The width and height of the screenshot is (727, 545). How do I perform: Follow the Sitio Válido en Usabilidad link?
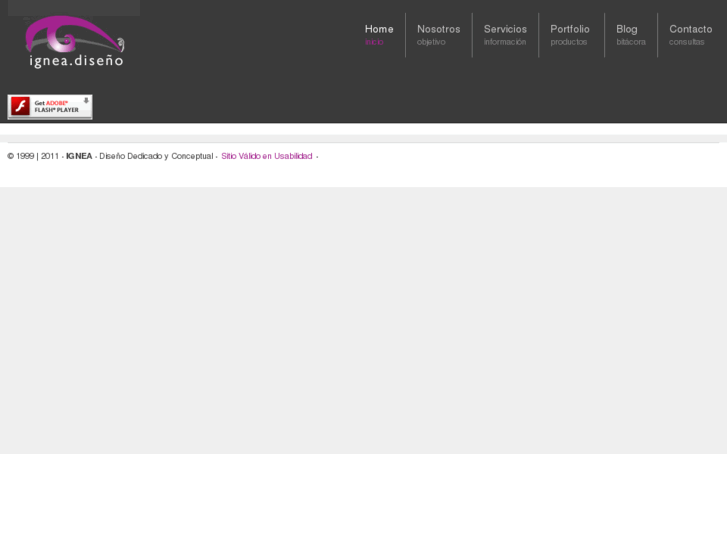click(267, 156)
